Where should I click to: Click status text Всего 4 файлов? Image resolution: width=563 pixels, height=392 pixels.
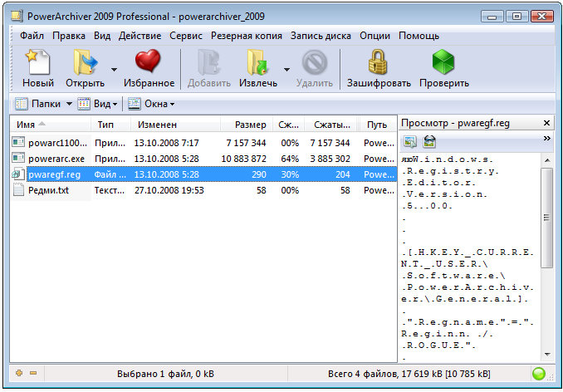pos(409,374)
